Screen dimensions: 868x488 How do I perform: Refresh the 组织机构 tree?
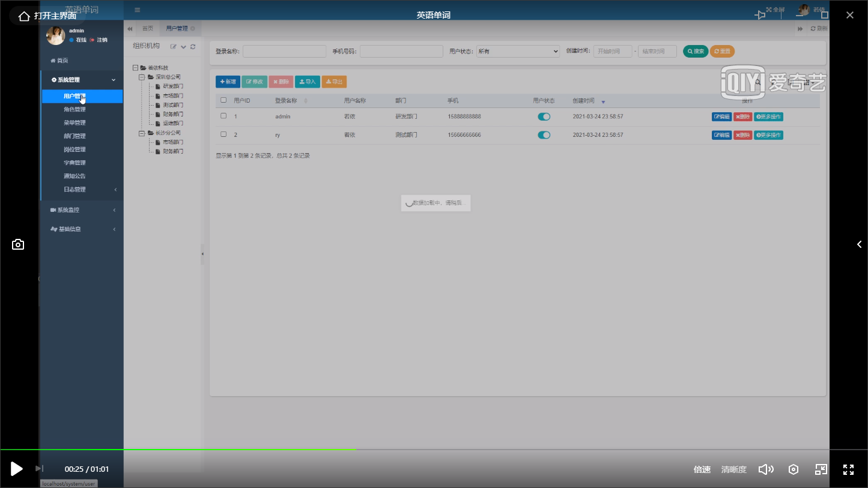pyautogui.click(x=193, y=47)
